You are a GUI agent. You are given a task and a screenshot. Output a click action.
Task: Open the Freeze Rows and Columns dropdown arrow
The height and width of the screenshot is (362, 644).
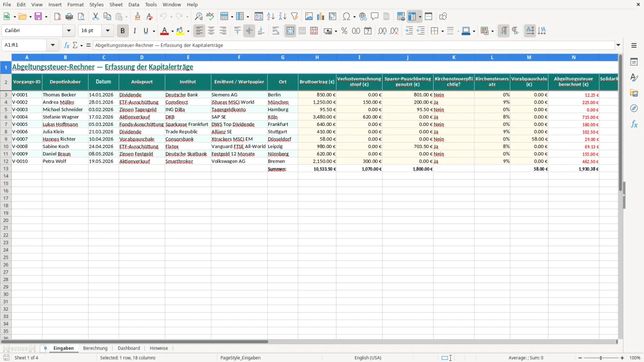(420, 17)
